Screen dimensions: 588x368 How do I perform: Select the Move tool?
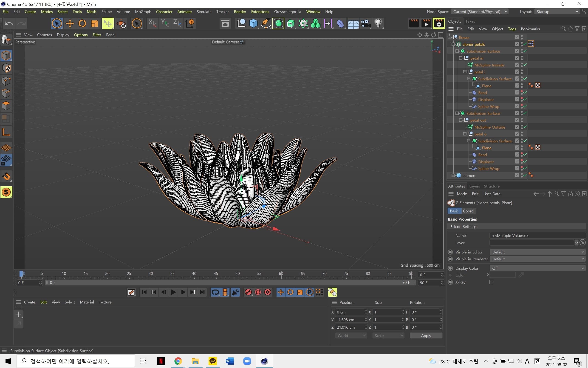click(70, 24)
